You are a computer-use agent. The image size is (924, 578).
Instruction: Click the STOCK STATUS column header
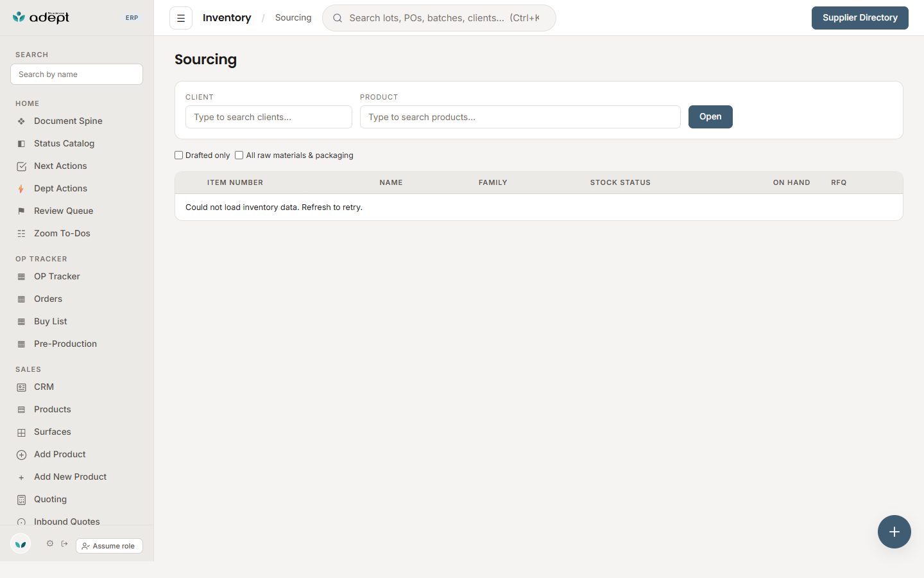[x=620, y=183]
